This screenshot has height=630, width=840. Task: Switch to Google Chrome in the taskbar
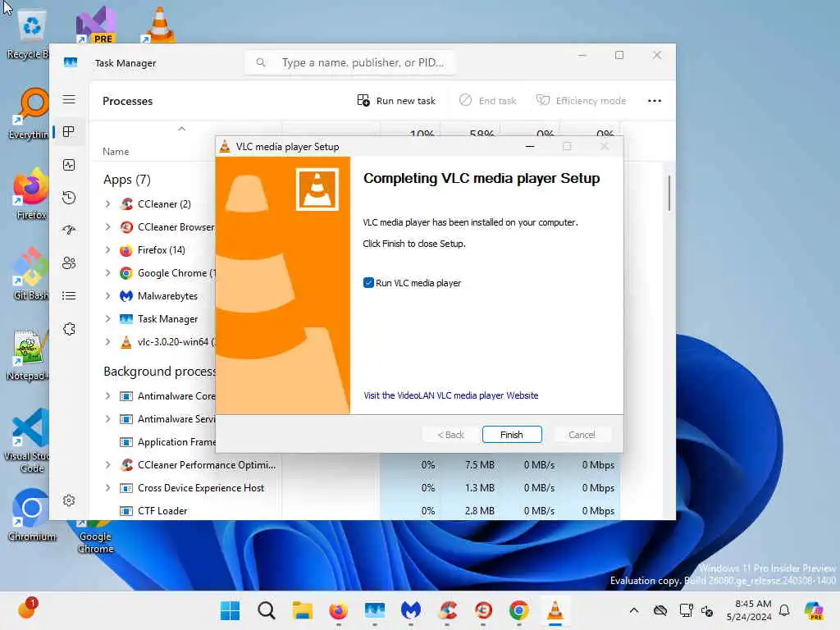tap(519, 610)
